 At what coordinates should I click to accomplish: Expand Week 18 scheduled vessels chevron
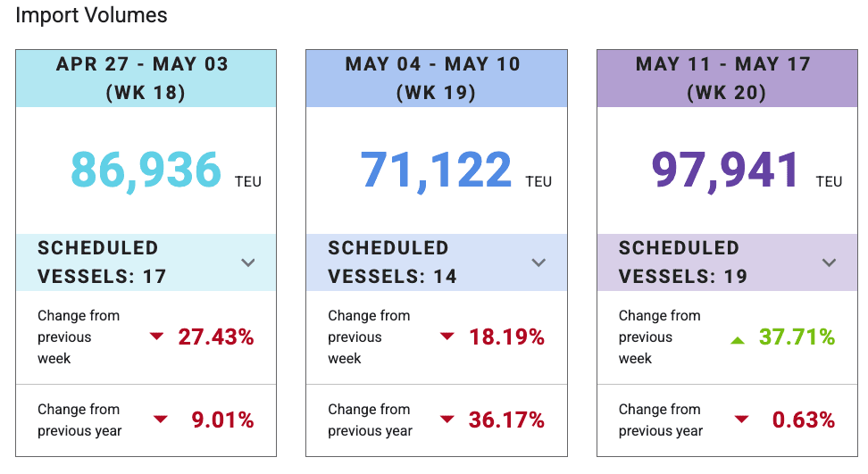tap(248, 262)
